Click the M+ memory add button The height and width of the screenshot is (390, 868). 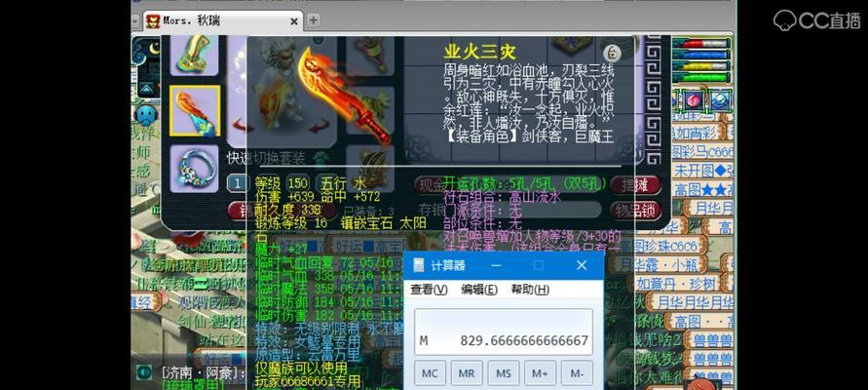[541, 373]
